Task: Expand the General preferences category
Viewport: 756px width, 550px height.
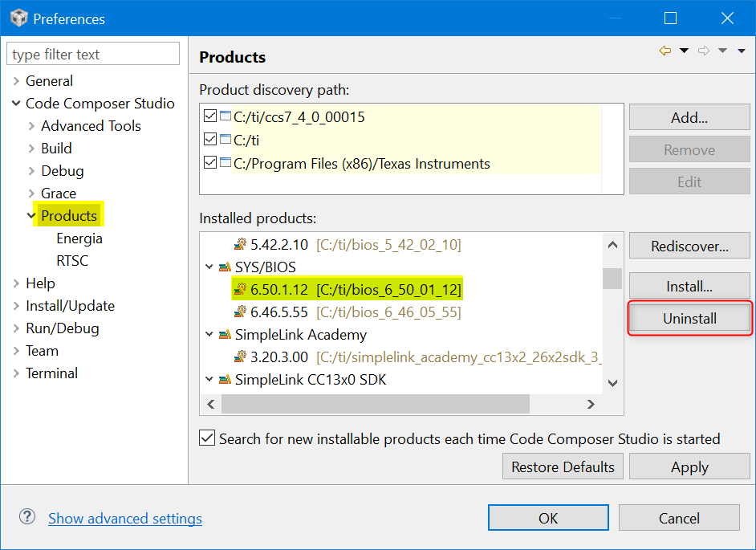Action: tap(17, 81)
